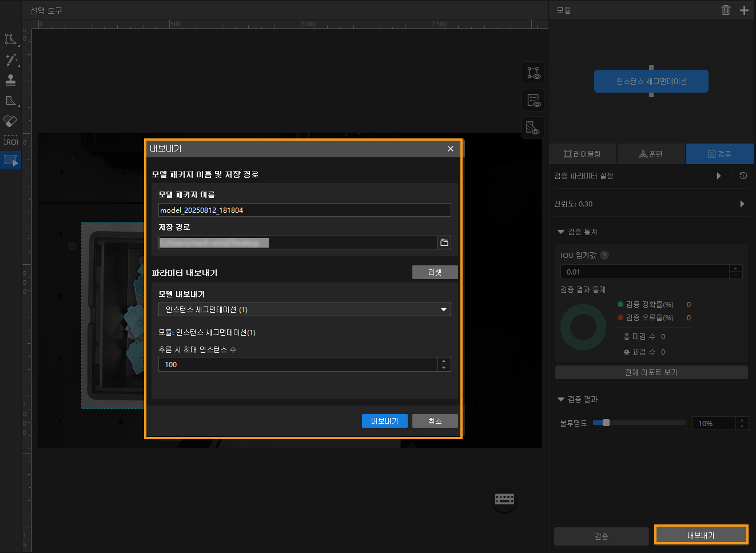Click the 불투명도 field showing 10%
The image size is (756, 553).
714,423
